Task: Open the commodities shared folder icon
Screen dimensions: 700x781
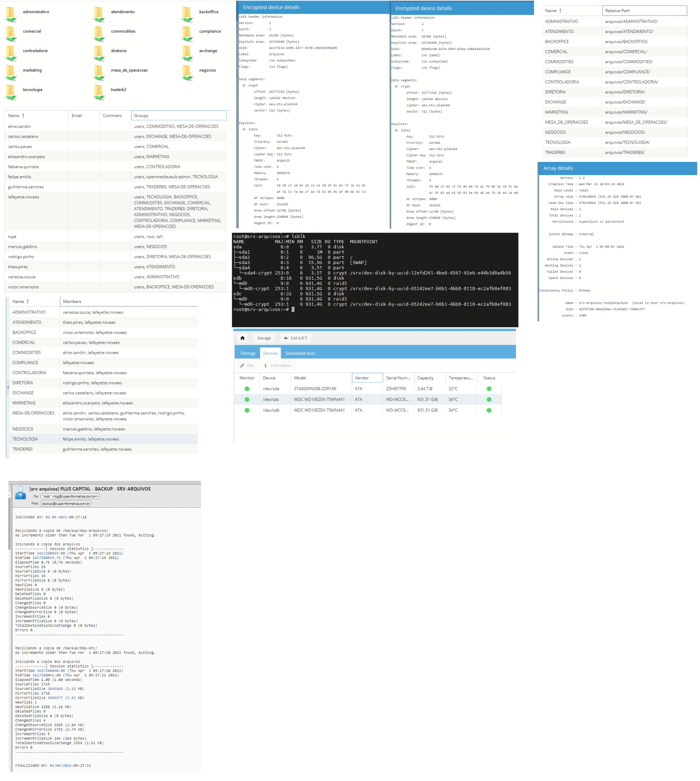Action: (100, 33)
